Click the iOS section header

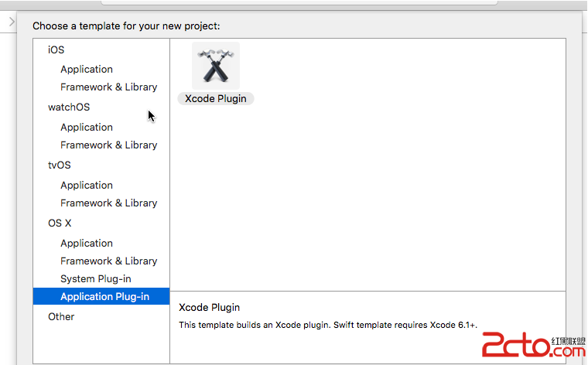point(56,49)
